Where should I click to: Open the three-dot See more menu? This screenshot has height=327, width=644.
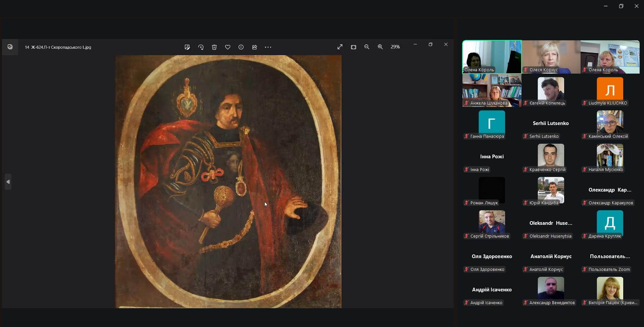[268, 47]
